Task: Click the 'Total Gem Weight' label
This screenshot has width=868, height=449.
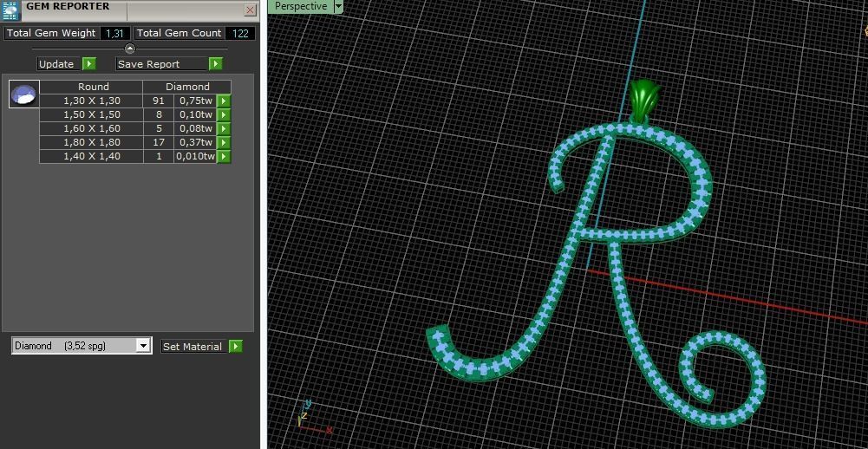Action: tap(51, 33)
